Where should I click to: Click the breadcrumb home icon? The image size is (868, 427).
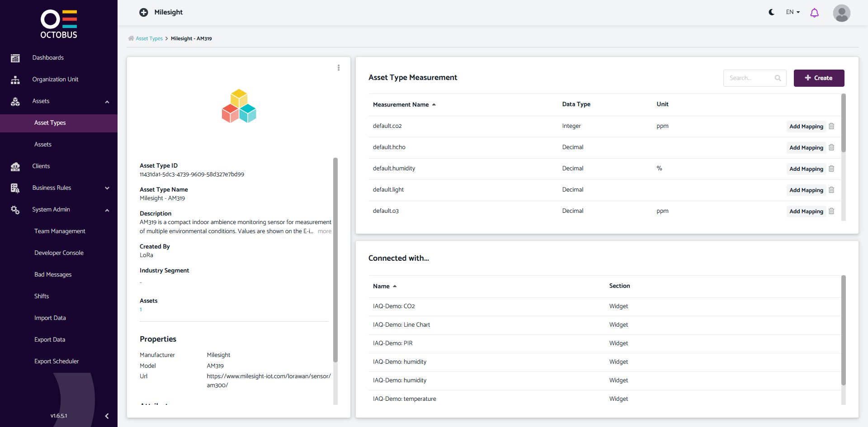[131, 38]
